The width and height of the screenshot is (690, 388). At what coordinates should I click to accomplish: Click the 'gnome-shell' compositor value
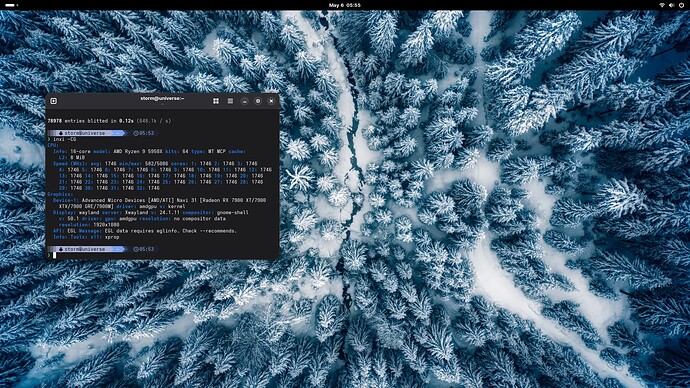pyautogui.click(x=232, y=212)
